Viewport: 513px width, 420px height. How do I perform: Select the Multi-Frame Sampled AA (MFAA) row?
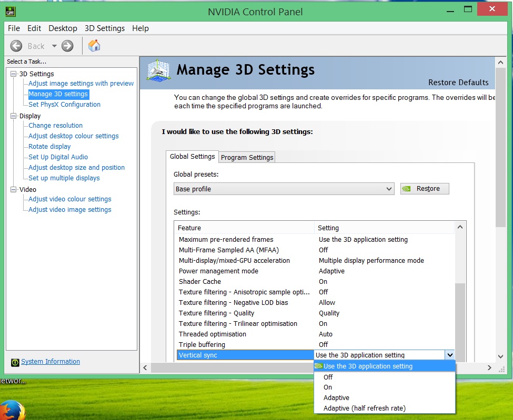coord(315,250)
